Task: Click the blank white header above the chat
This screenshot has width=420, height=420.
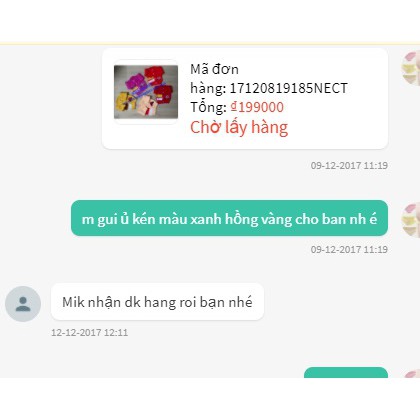Action: coord(210,21)
